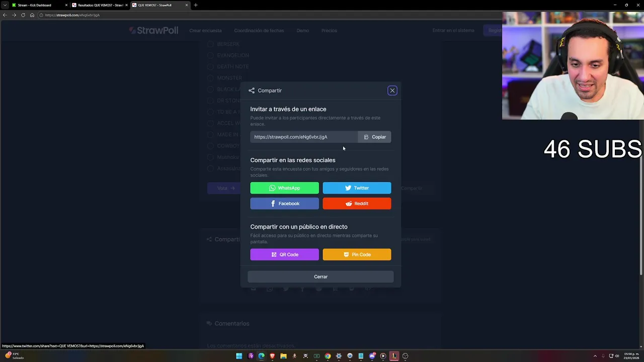Share the poll on Twitter
Image resolution: width=644 pixels, height=362 pixels.
click(x=357, y=188)
